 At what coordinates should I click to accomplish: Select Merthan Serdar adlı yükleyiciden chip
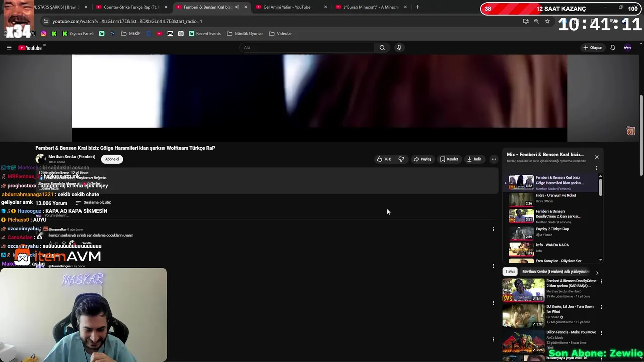(555, 271)
